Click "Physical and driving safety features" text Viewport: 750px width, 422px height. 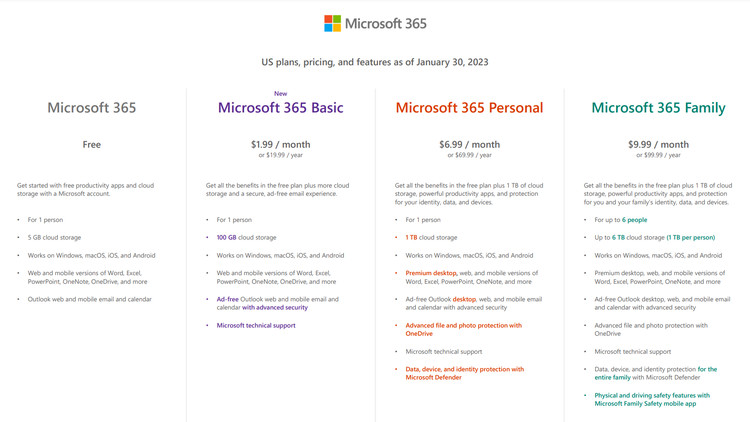[652, 395]
